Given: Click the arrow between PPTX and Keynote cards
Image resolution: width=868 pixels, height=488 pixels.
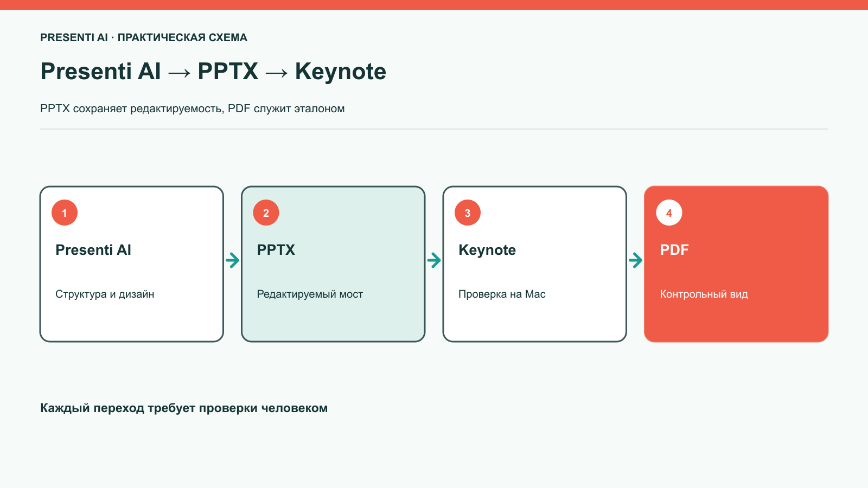Looking at the screenshot, I should coord(434,260).
